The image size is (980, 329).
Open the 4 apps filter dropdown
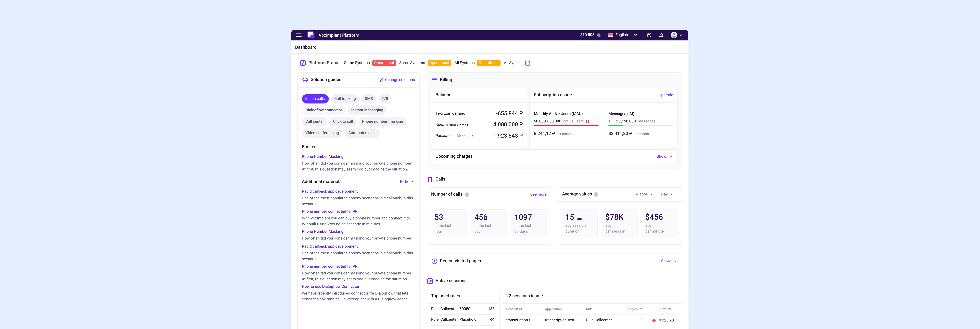point(644,194)
